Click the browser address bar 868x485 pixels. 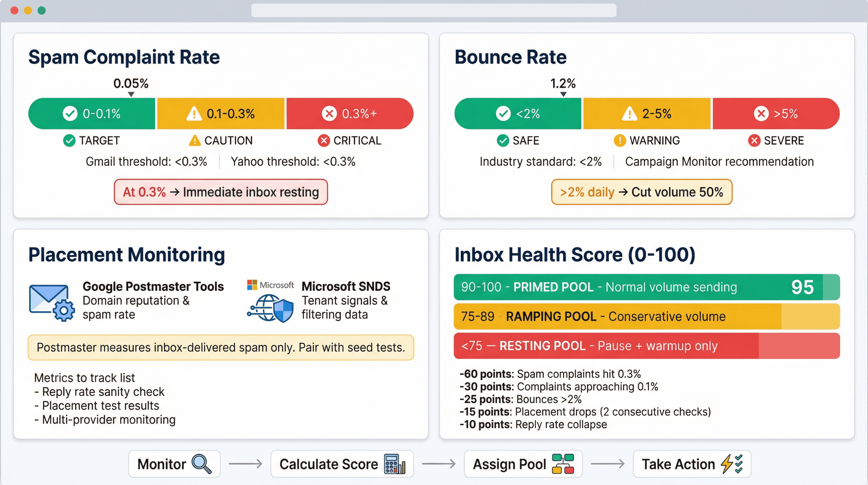point(434,11)
